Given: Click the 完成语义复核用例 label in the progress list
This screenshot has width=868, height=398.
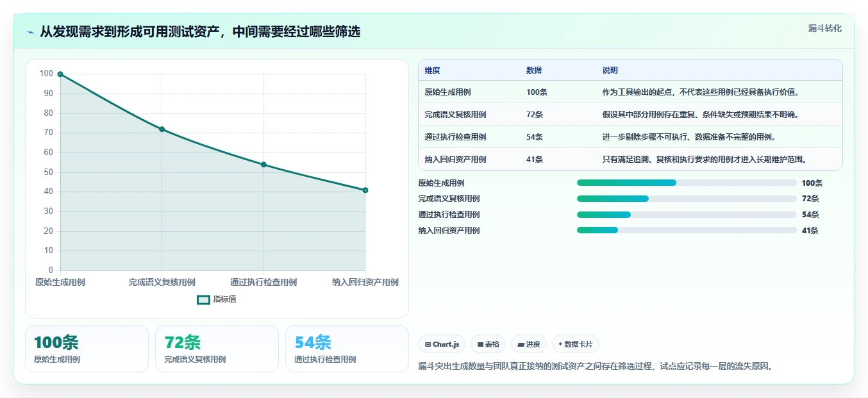Looking at the screenshot, I should [449, 199].
